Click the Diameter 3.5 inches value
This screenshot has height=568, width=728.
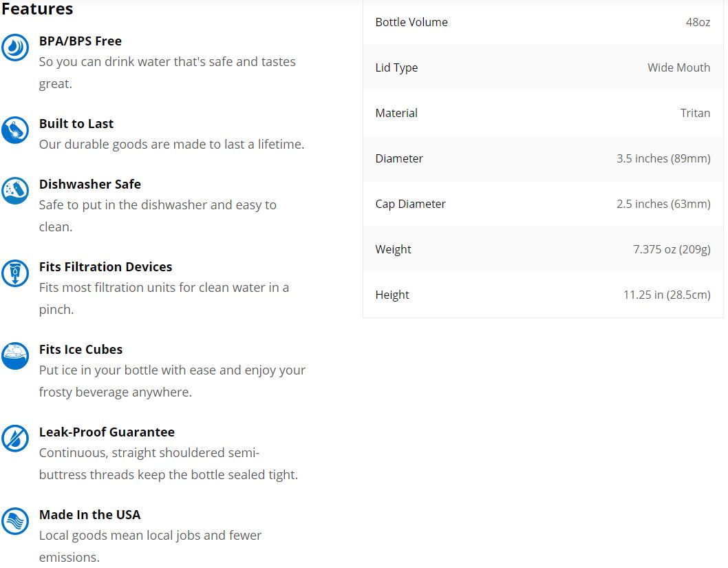(x=663, y=158)
